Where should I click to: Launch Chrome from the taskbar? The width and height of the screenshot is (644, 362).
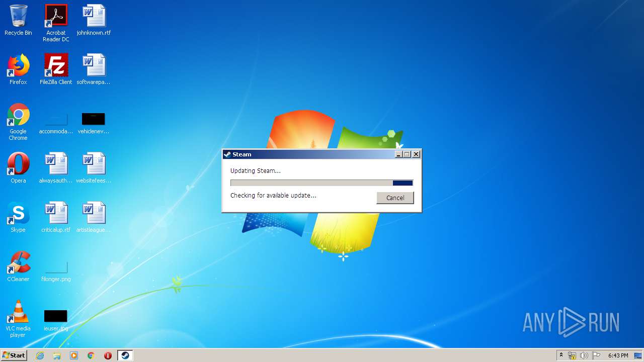click(x=91, y=355)
